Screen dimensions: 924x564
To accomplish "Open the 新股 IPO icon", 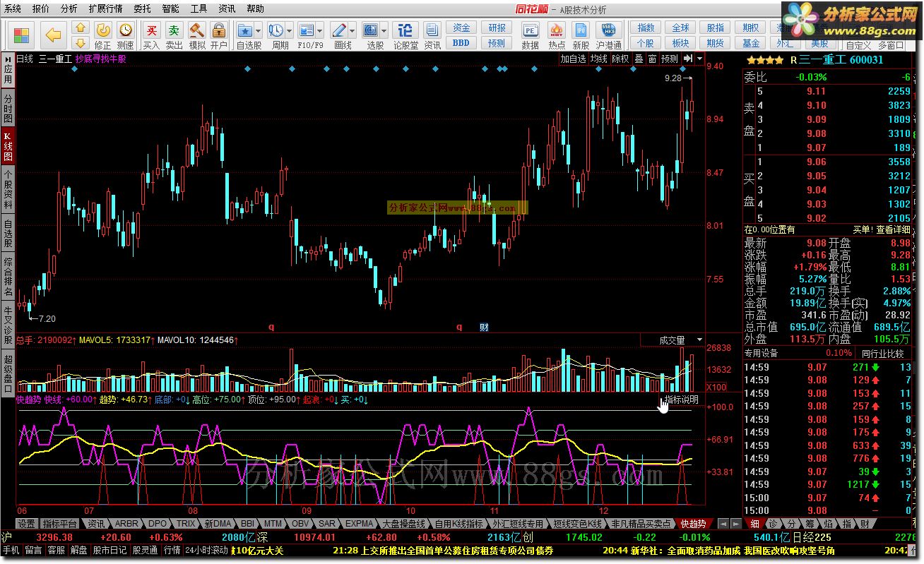I will point(581,30).
